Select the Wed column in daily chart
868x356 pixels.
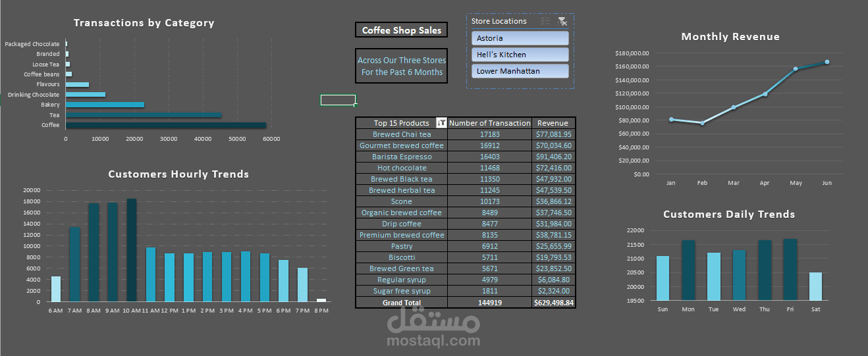pos(739,275)
